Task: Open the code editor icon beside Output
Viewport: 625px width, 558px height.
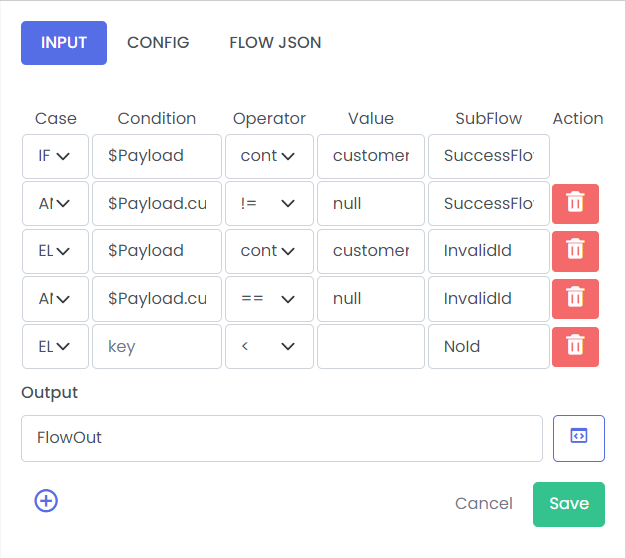Action: pyautogui.click(x=579, y=438)
